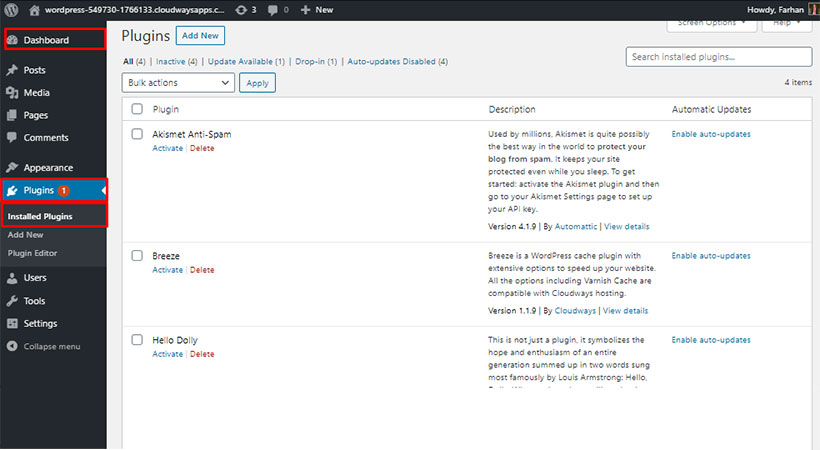Click the Plugins plug icon
The image size is (820, 450).
12,190
